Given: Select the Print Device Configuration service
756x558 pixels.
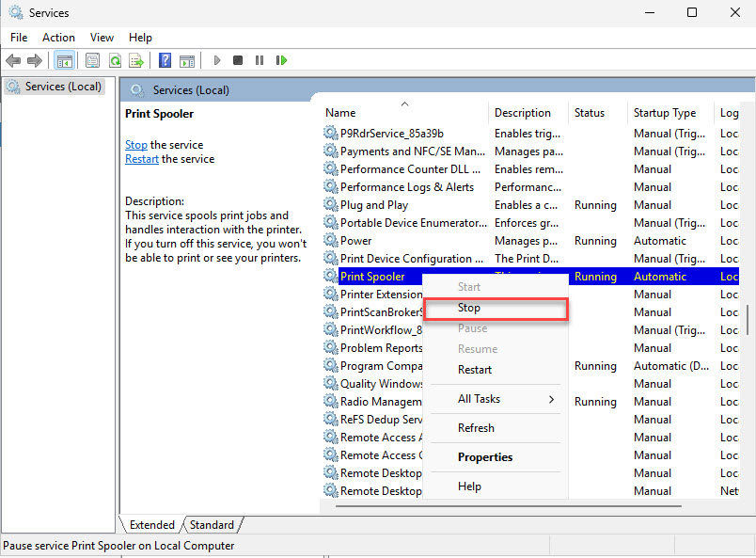Looking at the screenshot, I should pos(530,259).
